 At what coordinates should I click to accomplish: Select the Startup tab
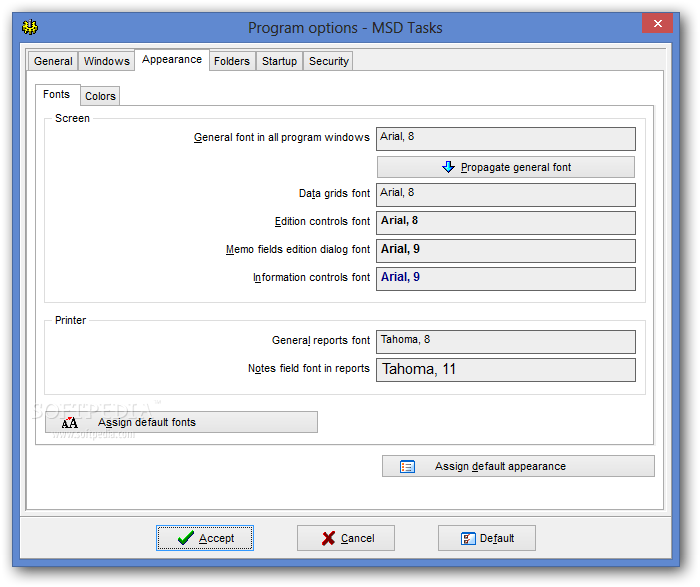click(x=279, y=61)
